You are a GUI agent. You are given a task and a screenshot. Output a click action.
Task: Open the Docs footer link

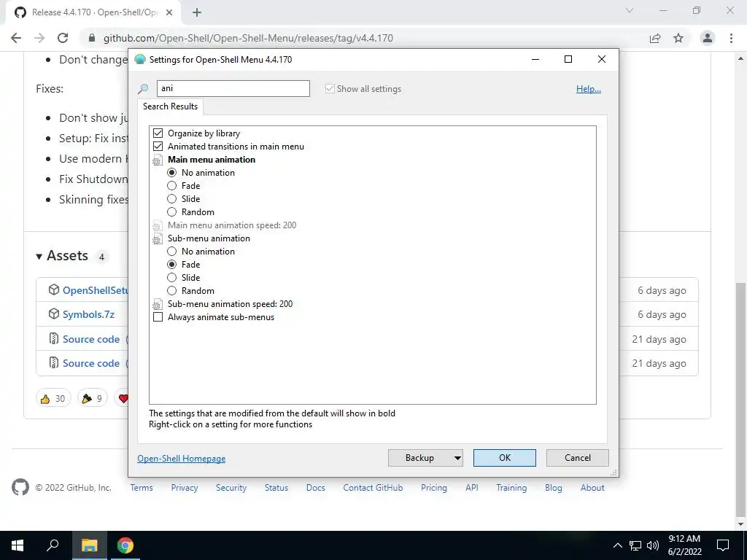tap(315, 488)
